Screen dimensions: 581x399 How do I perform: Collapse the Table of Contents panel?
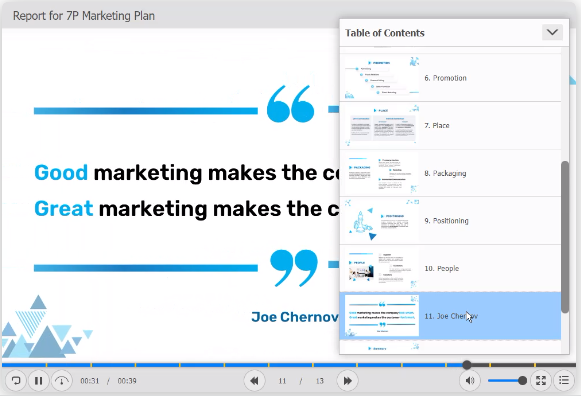(552, 32)
